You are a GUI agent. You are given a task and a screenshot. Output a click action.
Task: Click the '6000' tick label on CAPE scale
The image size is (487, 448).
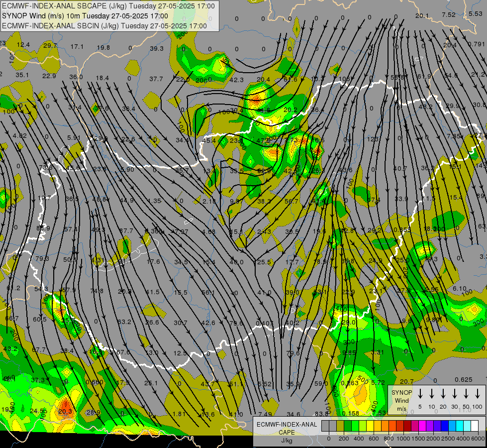tap(478, 439)
